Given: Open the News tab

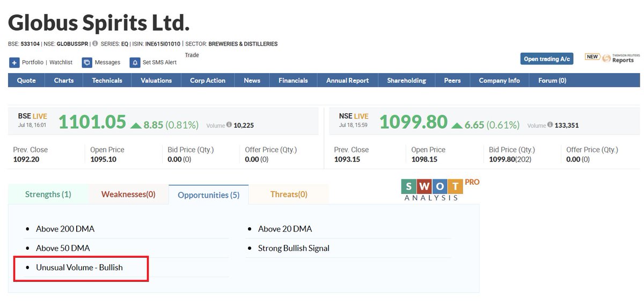Looking at the screenshot, I should tap(252, 81).
